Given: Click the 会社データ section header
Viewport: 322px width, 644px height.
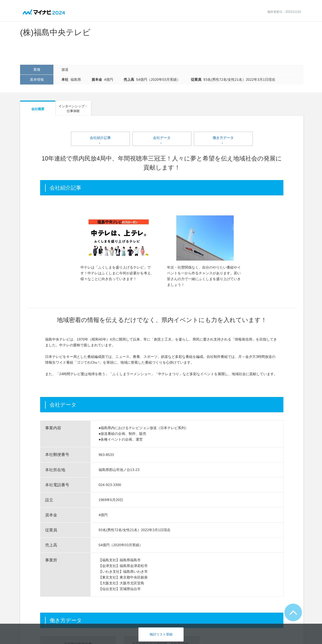Looking at the screenshot, I should [x=162, y=405].
